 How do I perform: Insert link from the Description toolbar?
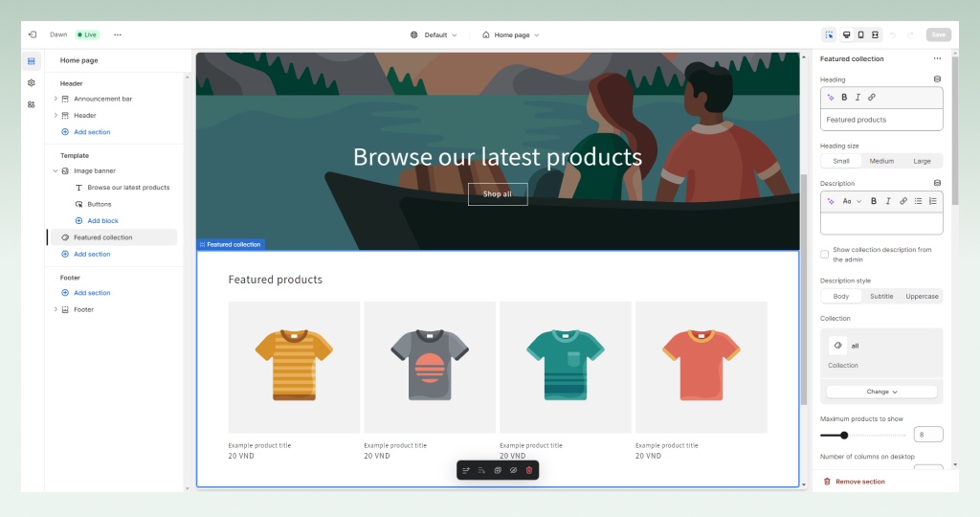click(x=903, y=201)
